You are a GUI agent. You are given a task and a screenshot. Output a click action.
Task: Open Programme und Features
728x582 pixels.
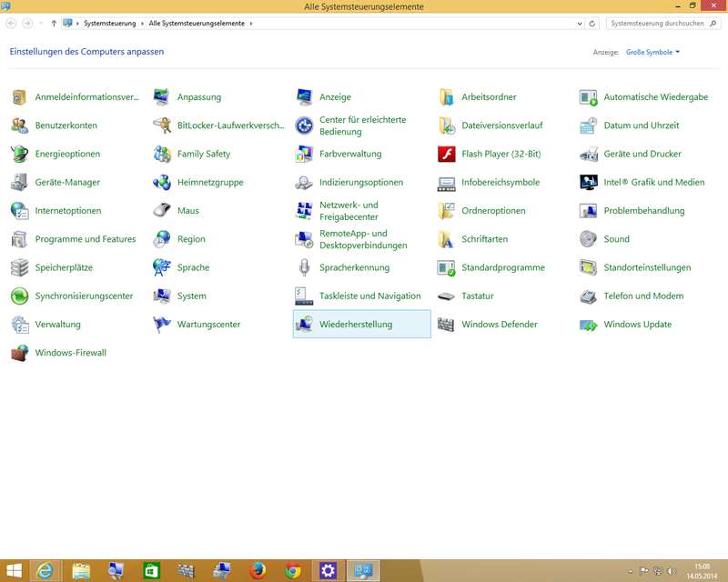pyautogui.click(x=85, y=239)
